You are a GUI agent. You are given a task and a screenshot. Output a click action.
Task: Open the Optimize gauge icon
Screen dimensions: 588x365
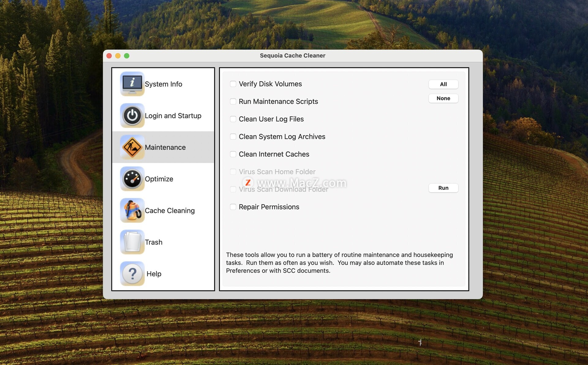[x=132, y=179]
